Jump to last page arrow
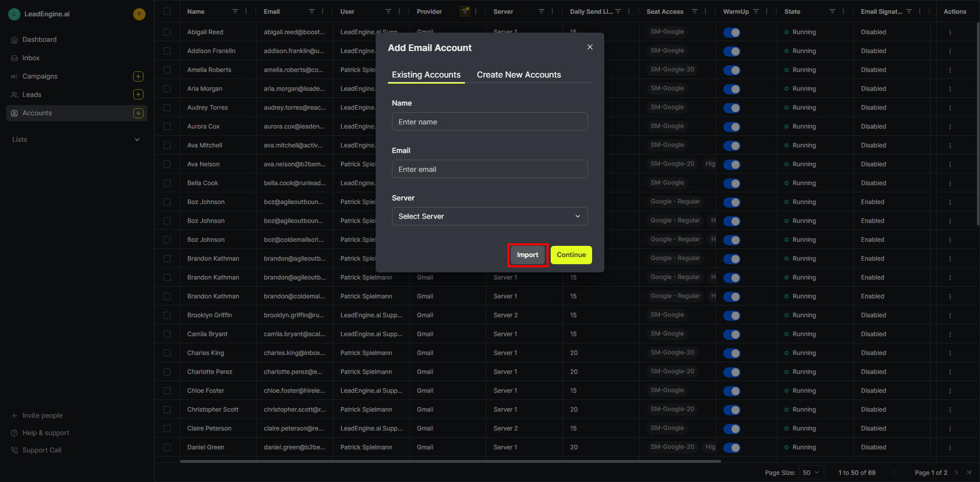980x482 pixels. coord(969,473)
